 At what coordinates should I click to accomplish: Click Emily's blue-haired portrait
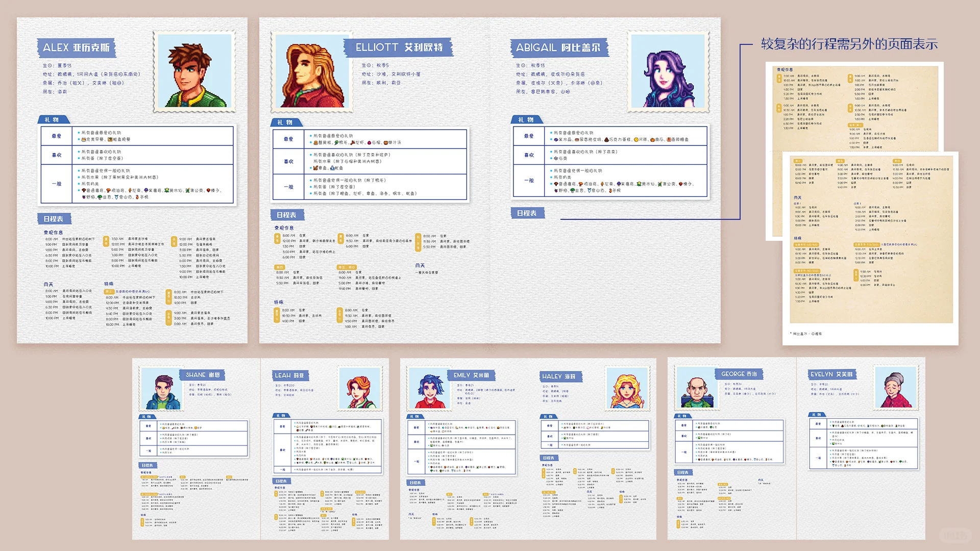coord(430,389)
